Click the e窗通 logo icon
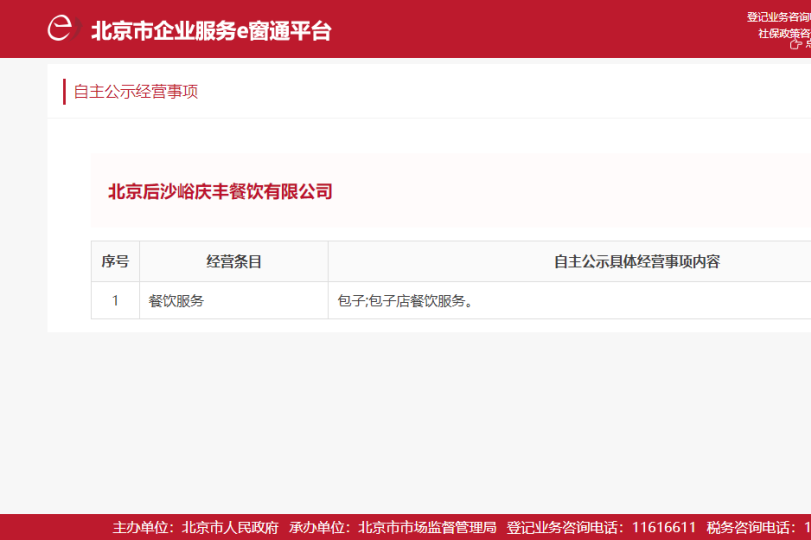 click(60, 28)
